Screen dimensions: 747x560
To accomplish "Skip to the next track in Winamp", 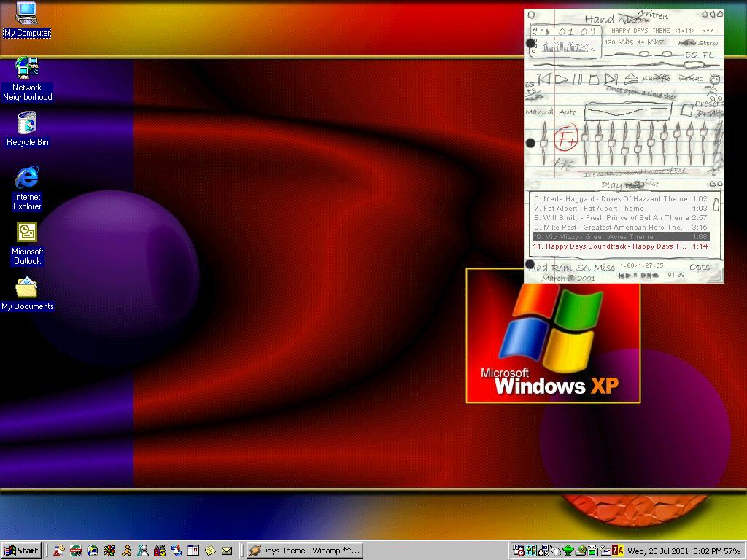I will (x=611, y=79).
